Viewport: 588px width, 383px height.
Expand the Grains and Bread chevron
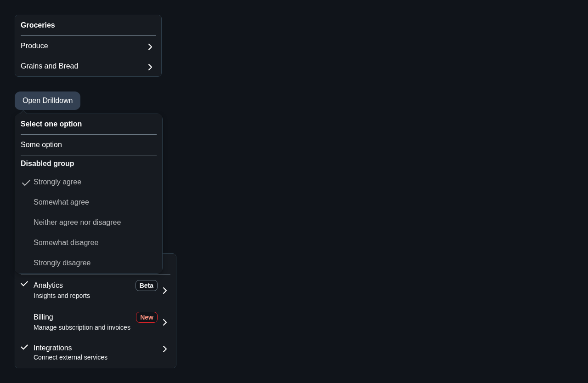coord(150,67)
